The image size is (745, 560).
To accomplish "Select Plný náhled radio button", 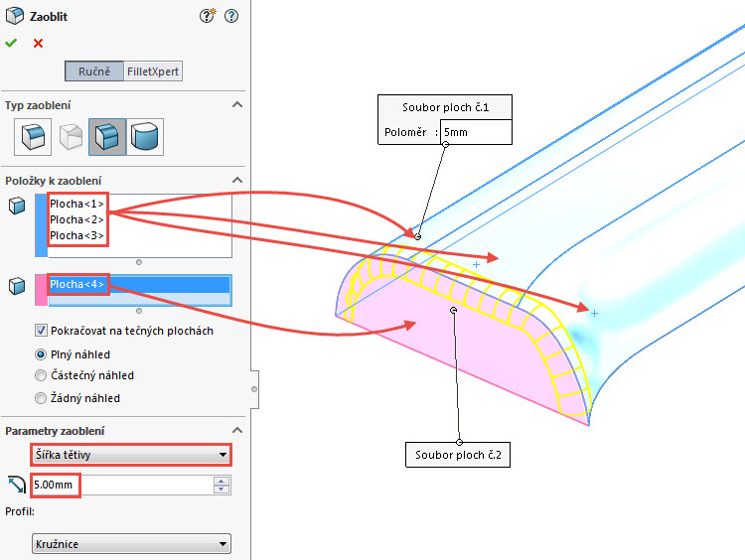I will [41, 354].
